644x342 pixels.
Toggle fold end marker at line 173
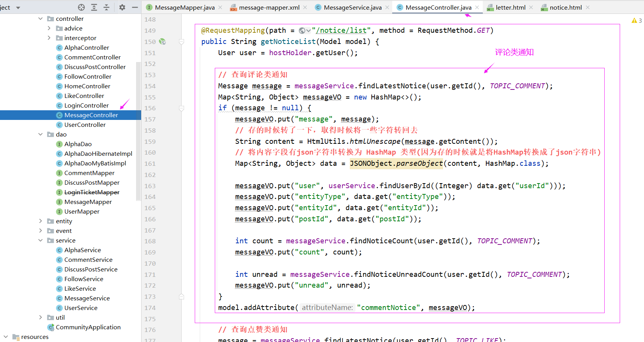[182, 297]
